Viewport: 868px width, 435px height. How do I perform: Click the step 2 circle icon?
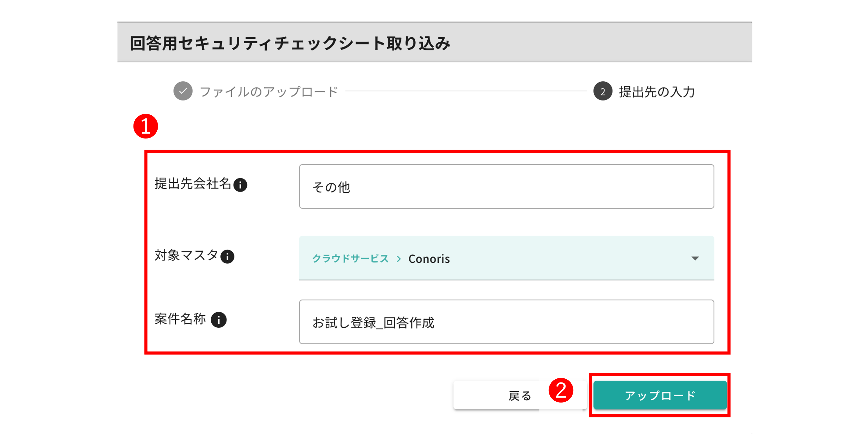(x=603, y=91)
